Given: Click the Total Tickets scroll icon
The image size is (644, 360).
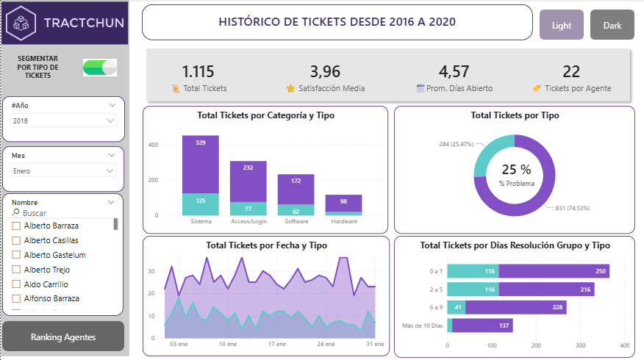Looking at the screenshot, I should pyautogui.click(x=176, y=88).
